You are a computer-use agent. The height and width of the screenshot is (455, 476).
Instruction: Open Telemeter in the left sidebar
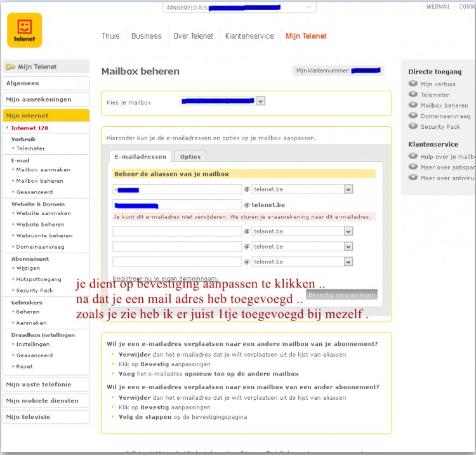click(30, 148)
